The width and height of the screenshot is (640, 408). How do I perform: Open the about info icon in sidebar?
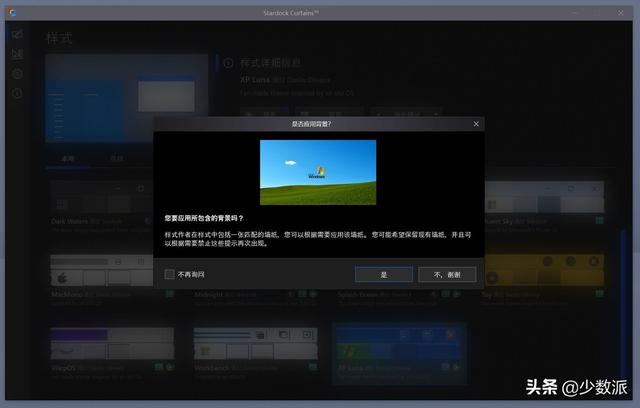coord(17,93)
